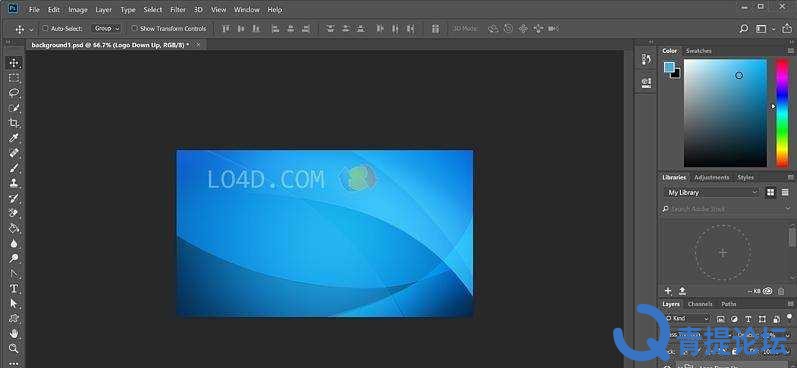Select the Paint Bucket tool
The image size is (797, 368).
click(14, 228)
